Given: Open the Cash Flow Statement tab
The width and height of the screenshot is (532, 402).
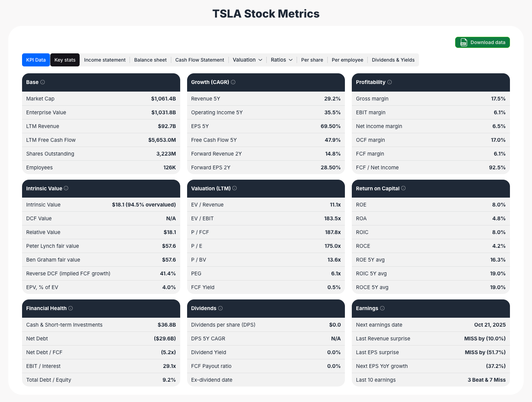Looking at the screenshot, I should (199, 60).
